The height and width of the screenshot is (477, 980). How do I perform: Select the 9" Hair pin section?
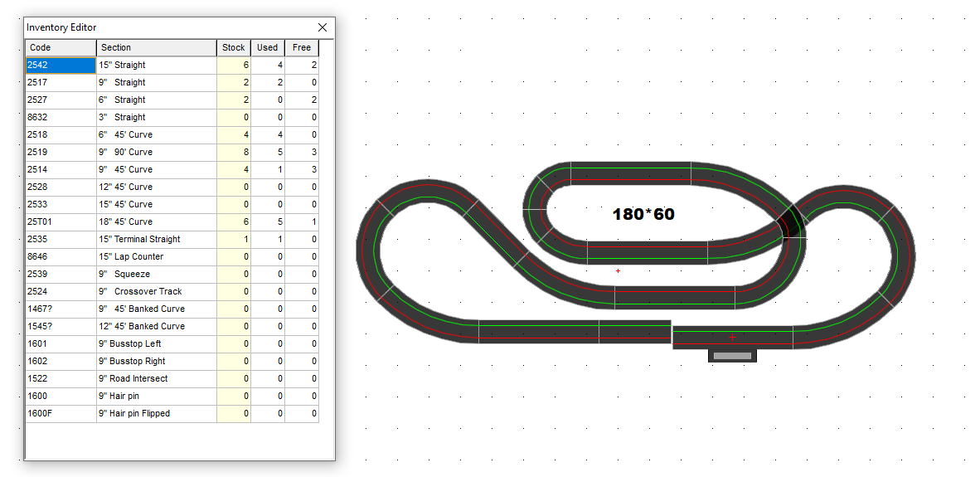(157, 397)
